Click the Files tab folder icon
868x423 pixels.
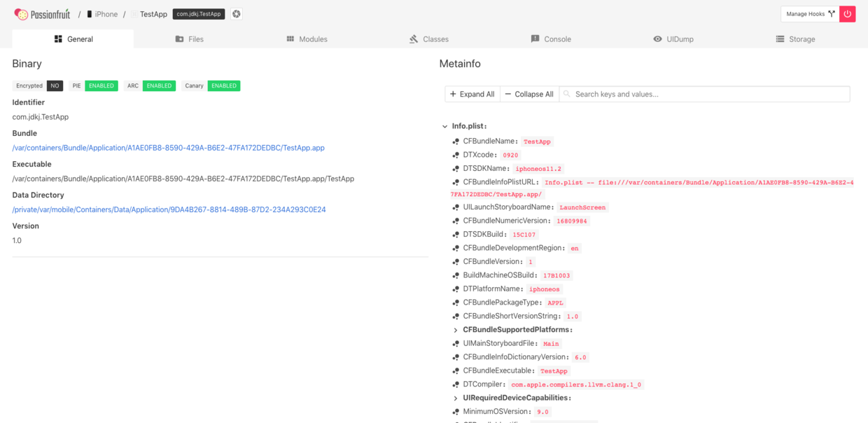pyautogui.click(x=180, y=39)
